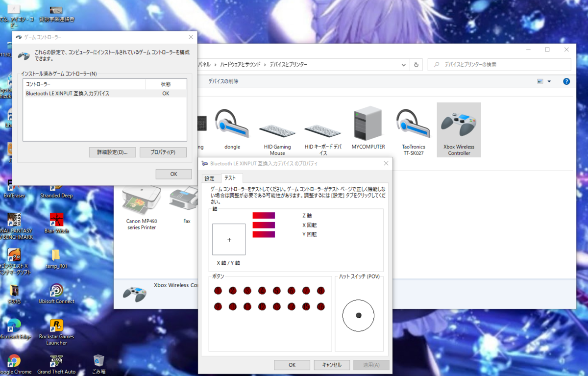Open the Grand Theft Auto desktop shortcut
Viewport: 588px width, 376px height.
click(x=56, y=364)
